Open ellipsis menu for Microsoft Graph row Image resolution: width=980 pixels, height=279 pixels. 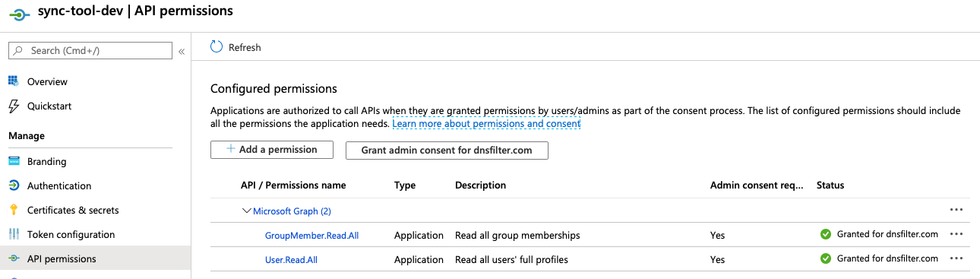(956, 211)
